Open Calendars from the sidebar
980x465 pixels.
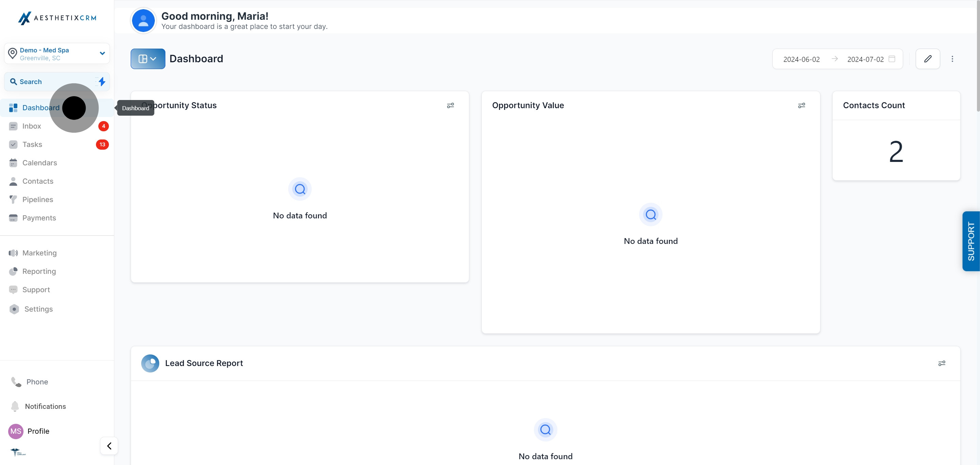point(39,163)
